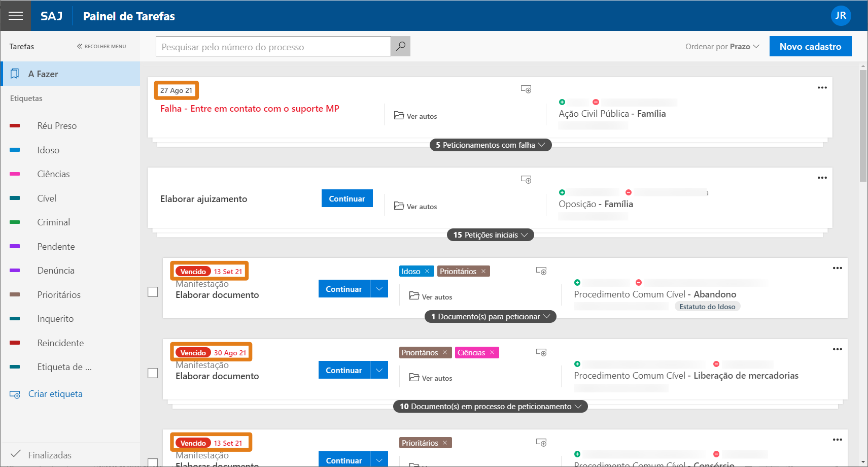The height and width of the screenshot is (467, 868).
Task: Open Ver autos folder for Oposição task
Action: pyautogui.click(x=415, y=206)
